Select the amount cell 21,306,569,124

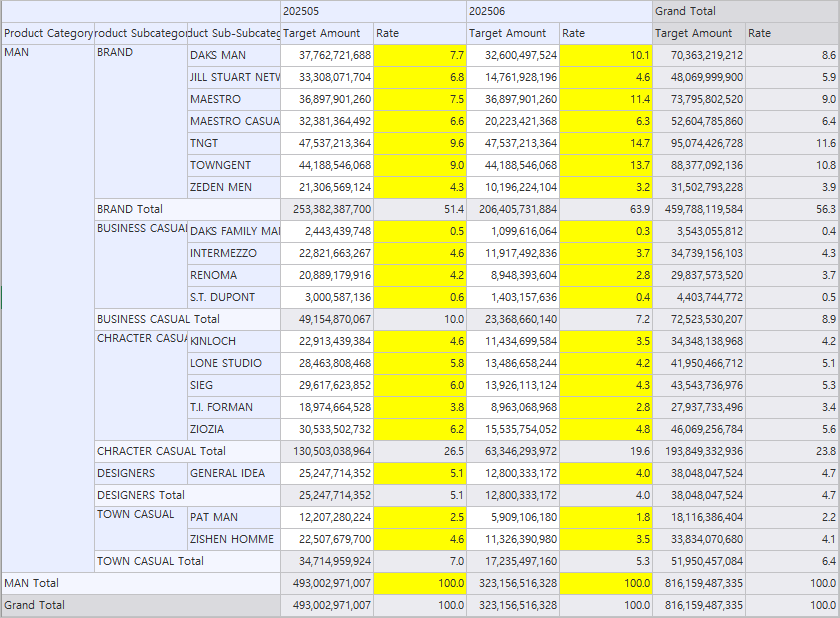pos(327,187)
